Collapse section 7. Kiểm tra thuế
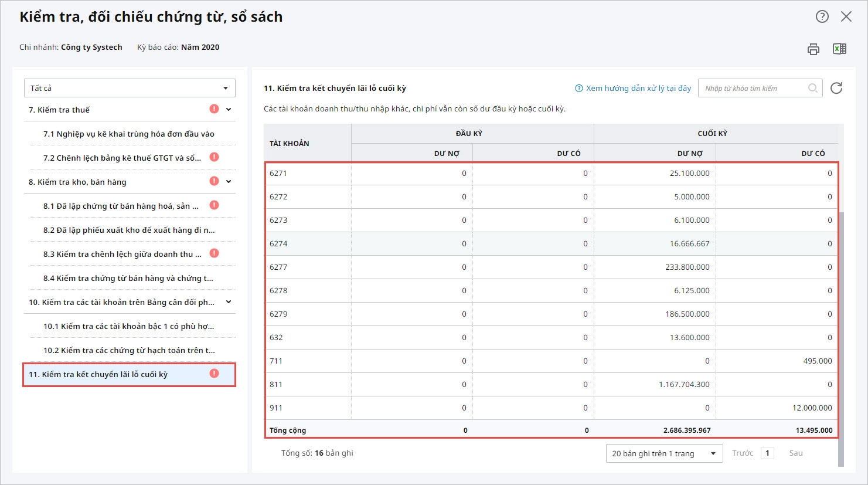868x485 pixels. [x=229, y=109]
